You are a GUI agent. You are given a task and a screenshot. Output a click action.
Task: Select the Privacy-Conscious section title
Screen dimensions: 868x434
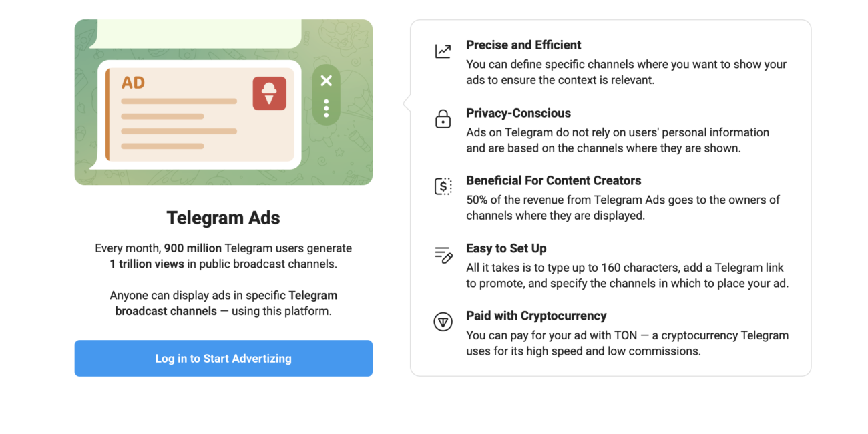[518, 113]
